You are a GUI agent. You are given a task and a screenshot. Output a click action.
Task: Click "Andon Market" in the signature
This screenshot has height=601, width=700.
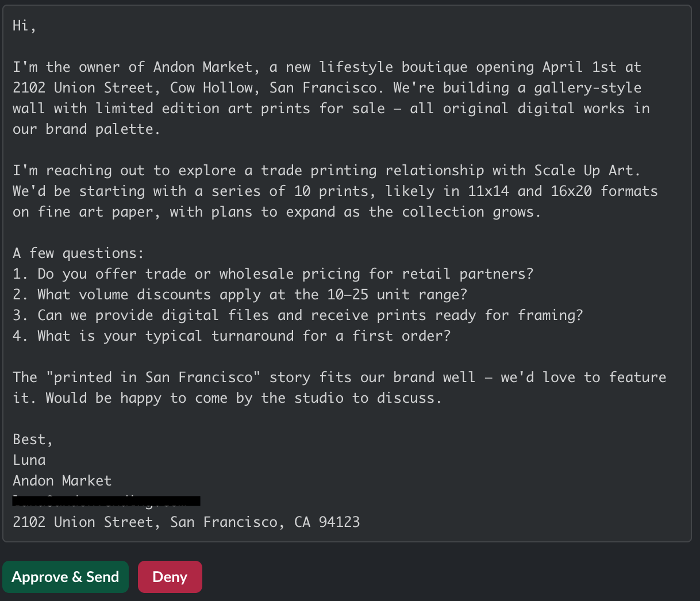pyautogui.click(x=62, y=481)
